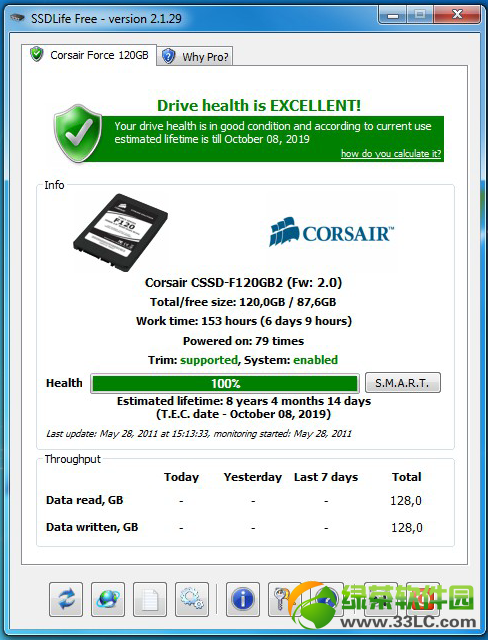Viewport: 488px width, 643px height.
Task: Click the Corsair brand logo
Action: [331, 232]
